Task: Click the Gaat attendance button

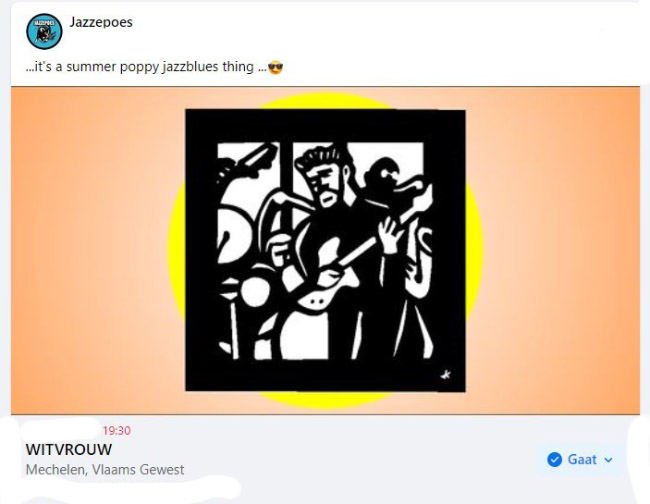Action: [x=580, y=459]
